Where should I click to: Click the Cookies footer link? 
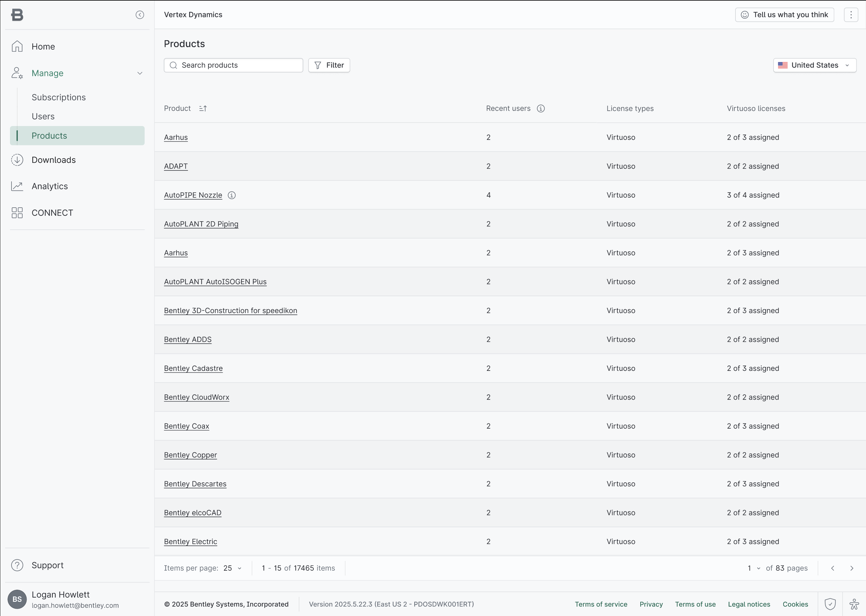795,604
